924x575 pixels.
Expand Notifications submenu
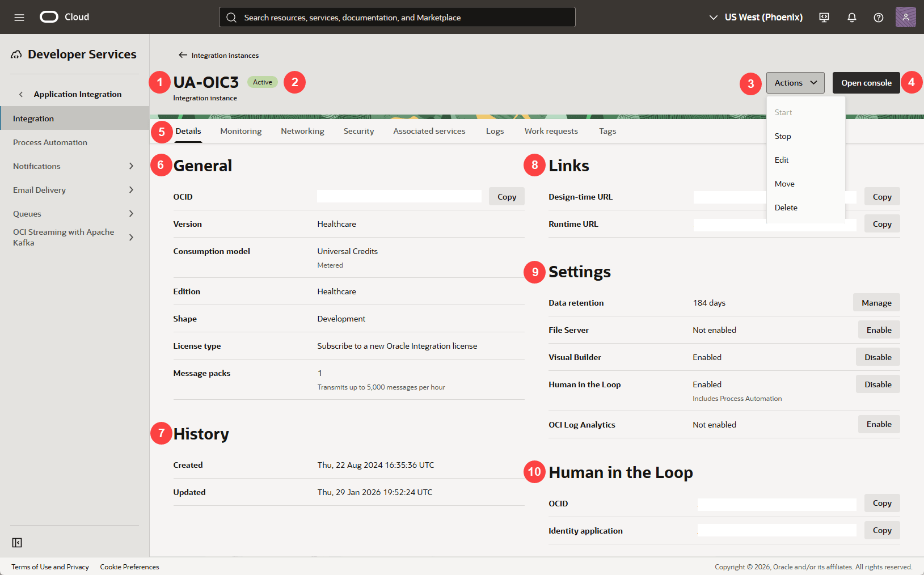coord(131,166)
